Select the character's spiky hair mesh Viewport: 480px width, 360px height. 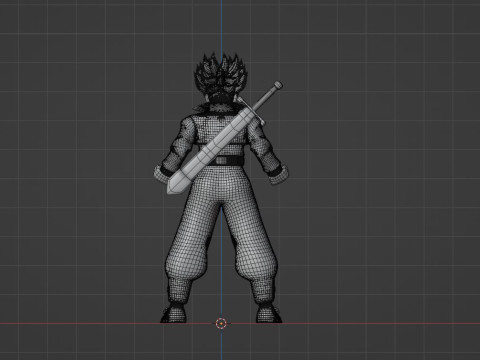[220, 76]
